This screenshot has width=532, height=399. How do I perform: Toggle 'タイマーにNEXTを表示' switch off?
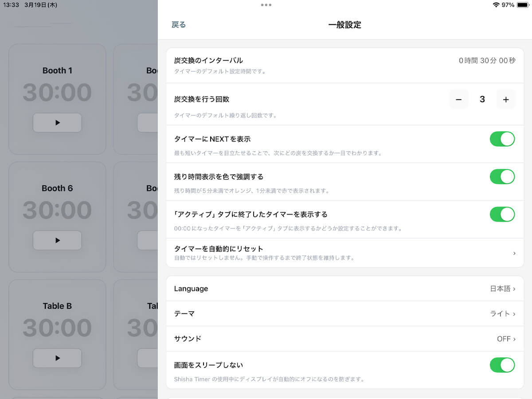[502, 139]
